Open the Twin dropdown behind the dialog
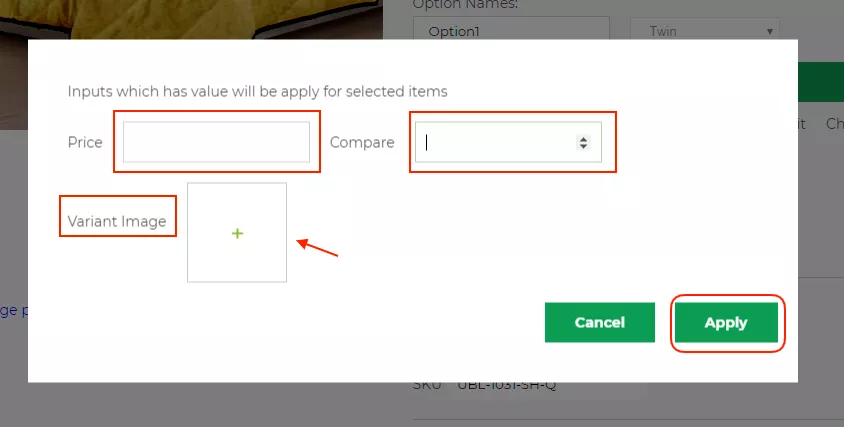844x427 pixels. 705,31
